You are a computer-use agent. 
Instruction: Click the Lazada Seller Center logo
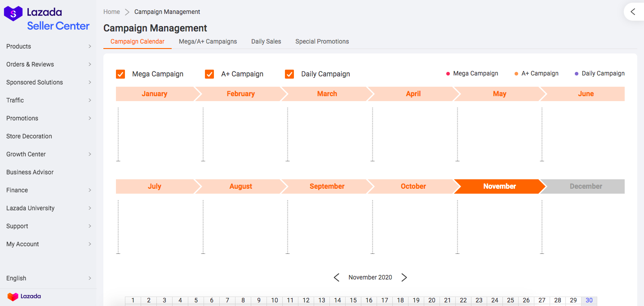47,19
